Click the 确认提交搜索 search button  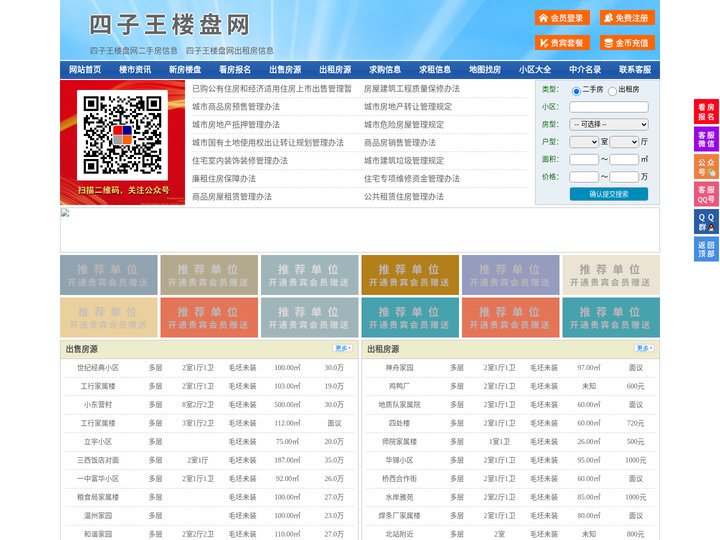tap(609, 194)
